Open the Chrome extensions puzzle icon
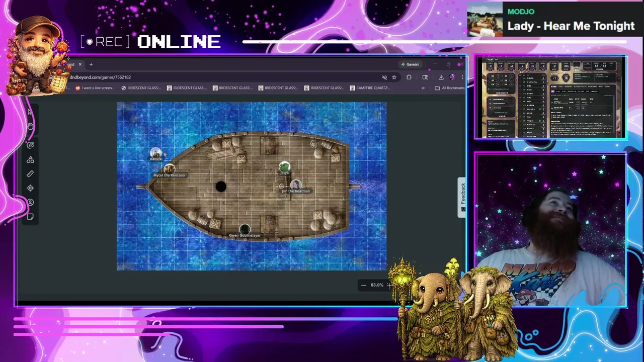This screenshot has height=362, width=644. click(409, 77)
